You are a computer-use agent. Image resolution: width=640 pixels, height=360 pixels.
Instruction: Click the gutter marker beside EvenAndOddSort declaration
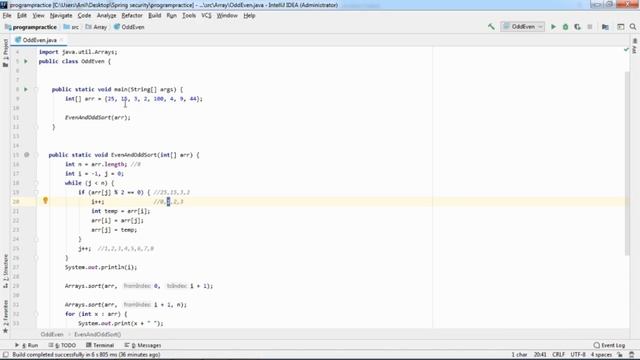27,155
